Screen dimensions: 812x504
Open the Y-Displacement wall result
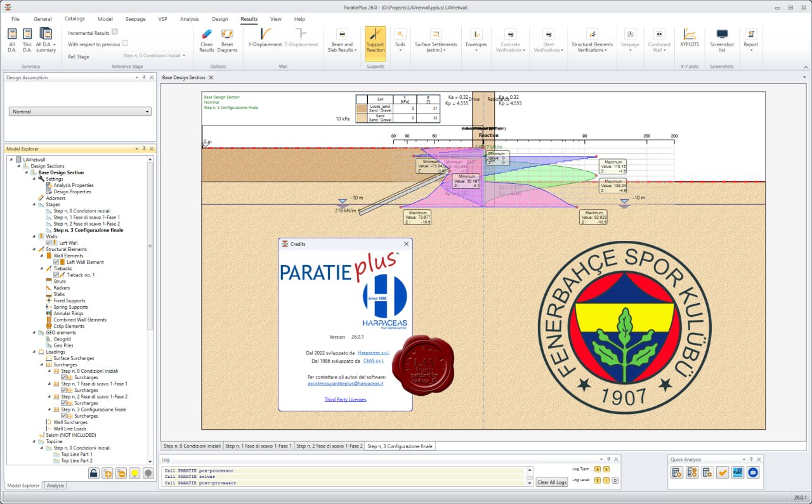click(x=265, y=38)
